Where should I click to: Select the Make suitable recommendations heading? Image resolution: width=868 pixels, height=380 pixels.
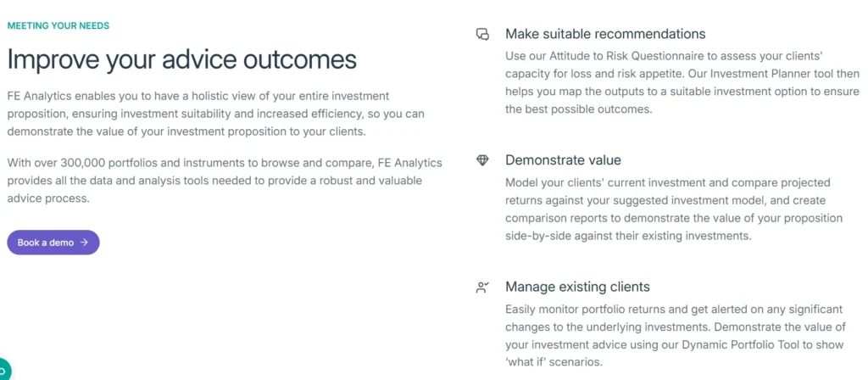(x=605, y=34)
